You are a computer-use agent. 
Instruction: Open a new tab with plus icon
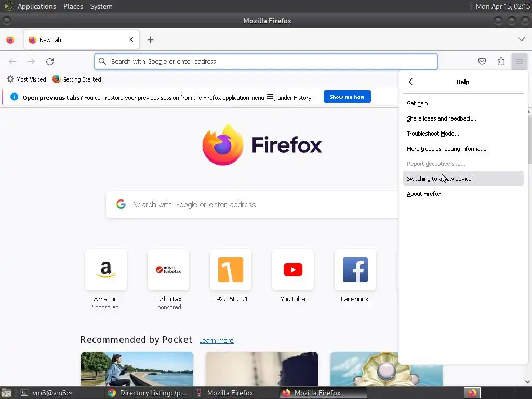click(150, 40)
